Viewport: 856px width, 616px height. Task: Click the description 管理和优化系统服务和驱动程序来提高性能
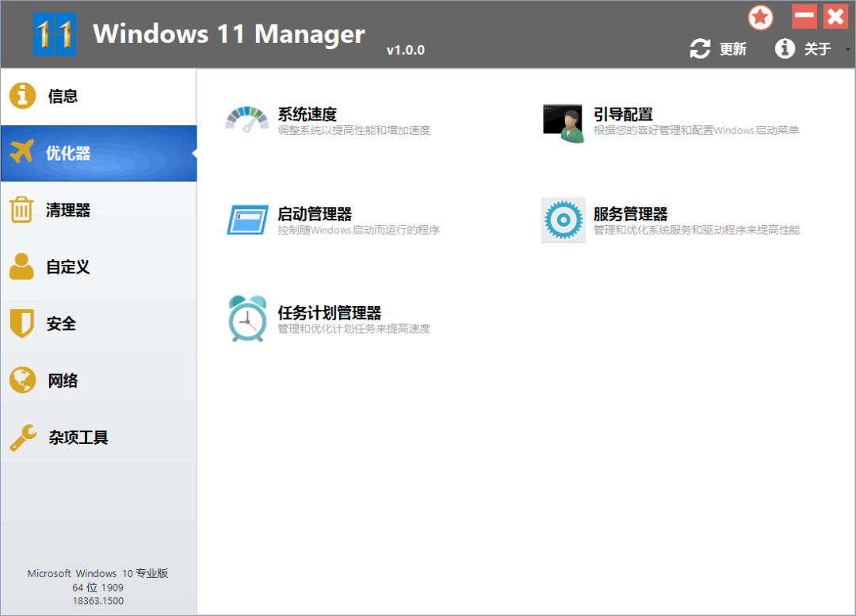point(697,230)
